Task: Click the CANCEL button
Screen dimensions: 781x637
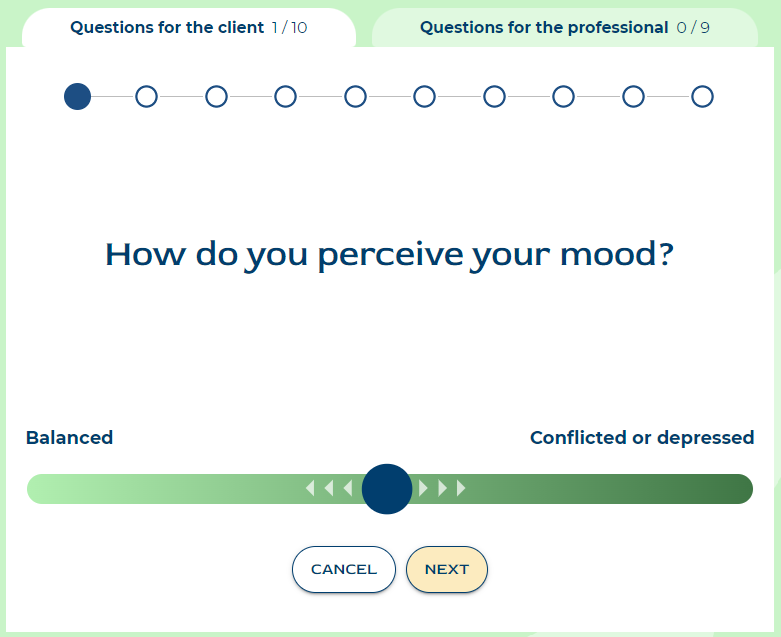Action: point(344,569)
